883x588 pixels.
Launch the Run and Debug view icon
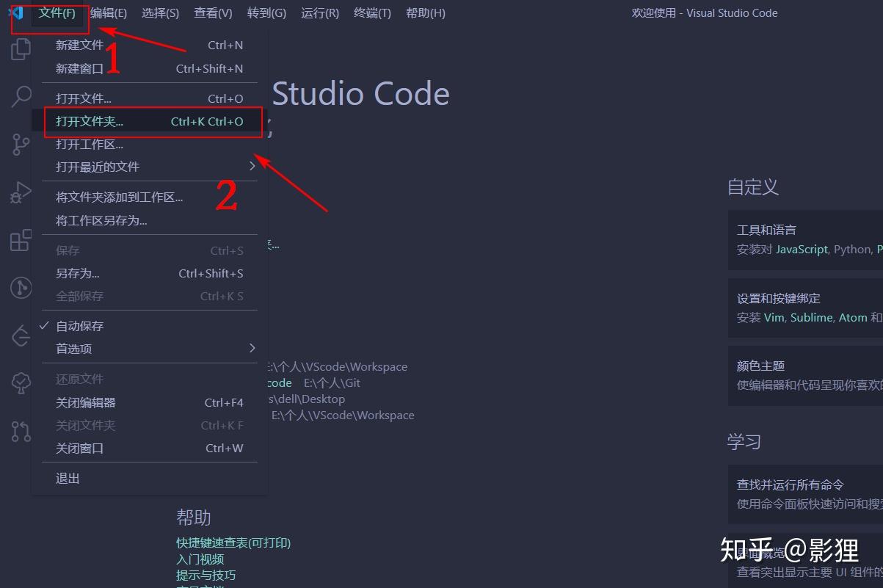20,192
